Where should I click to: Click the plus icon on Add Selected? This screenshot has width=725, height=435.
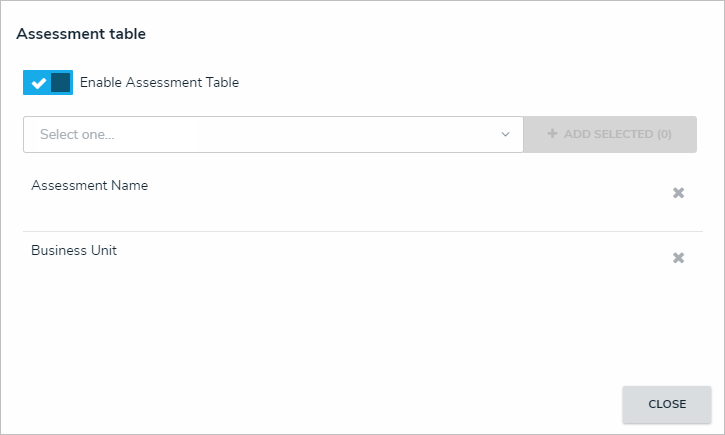[552, 134]
